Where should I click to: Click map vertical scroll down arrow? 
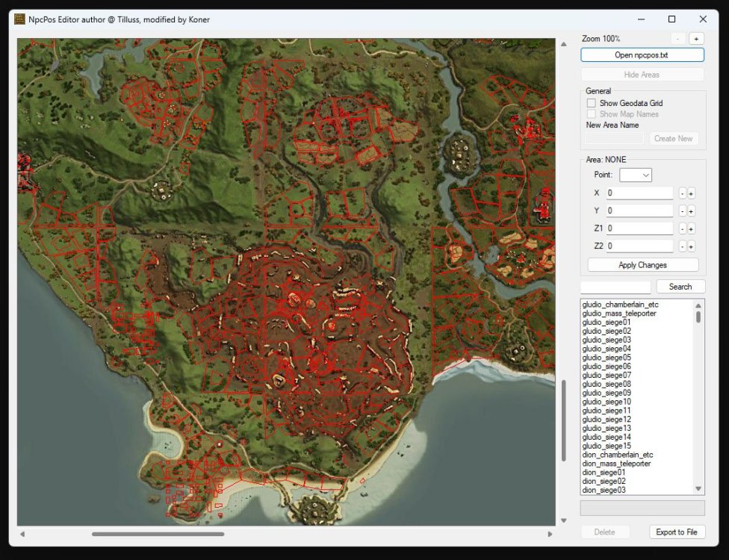pyautogui.click(x=564, y=520)
